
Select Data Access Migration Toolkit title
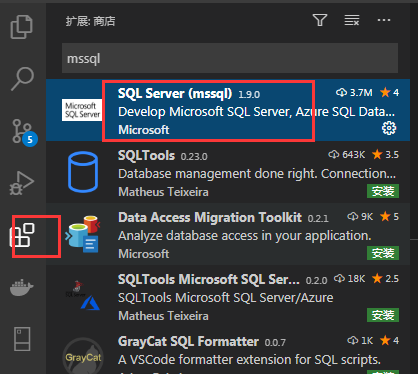(210, 217)
